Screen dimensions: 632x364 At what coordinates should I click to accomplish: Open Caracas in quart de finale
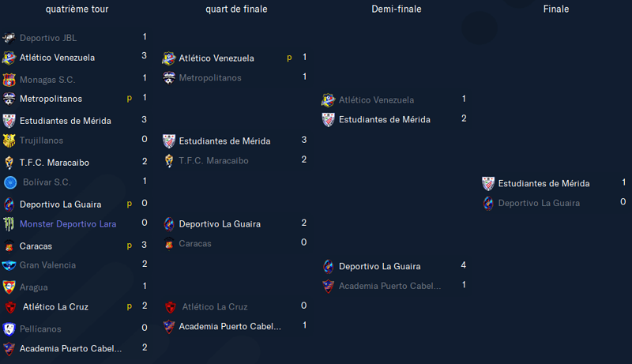(195, 244)
